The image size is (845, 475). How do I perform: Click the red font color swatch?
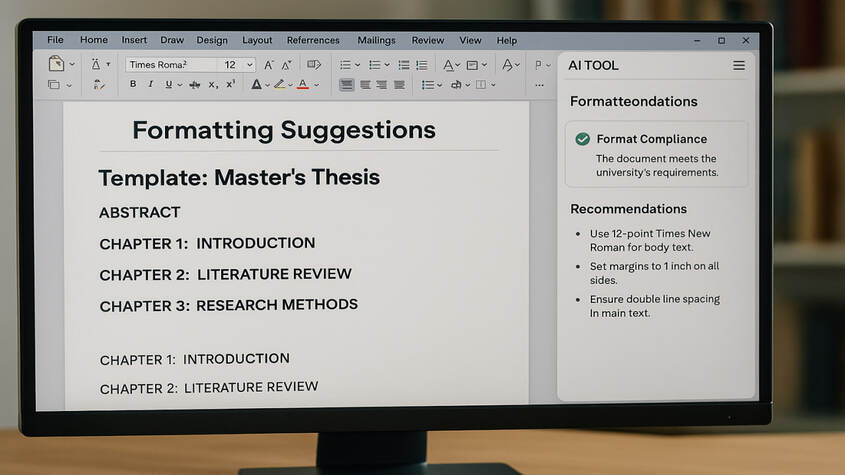(302, 85)
